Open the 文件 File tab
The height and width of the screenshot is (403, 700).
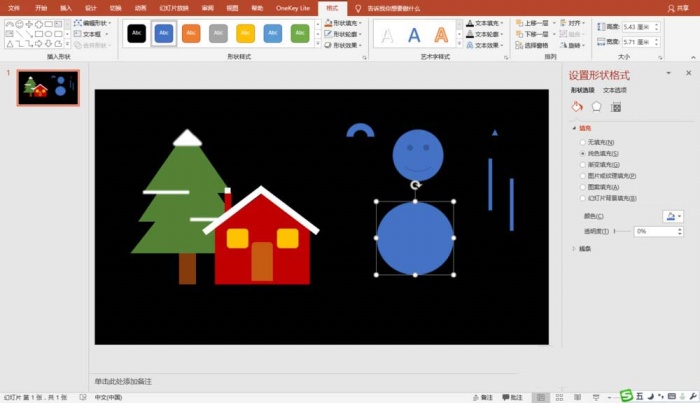click(14, 8)
